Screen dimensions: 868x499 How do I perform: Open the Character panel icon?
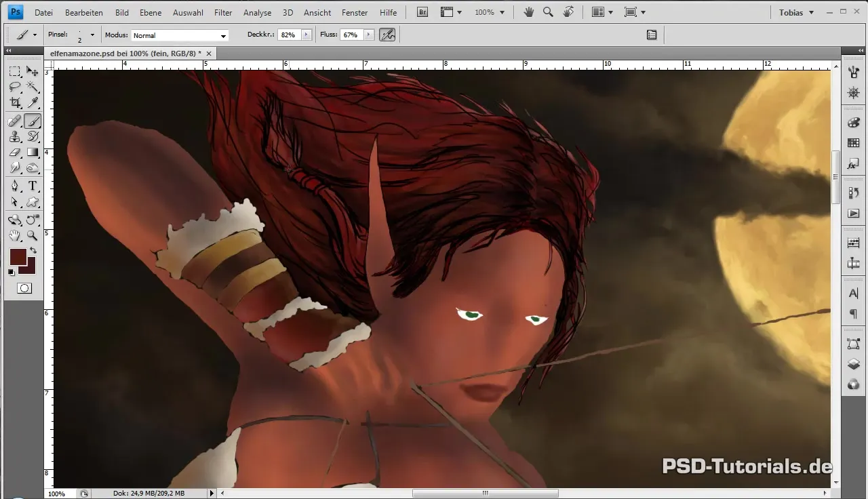tap(854, 294)
